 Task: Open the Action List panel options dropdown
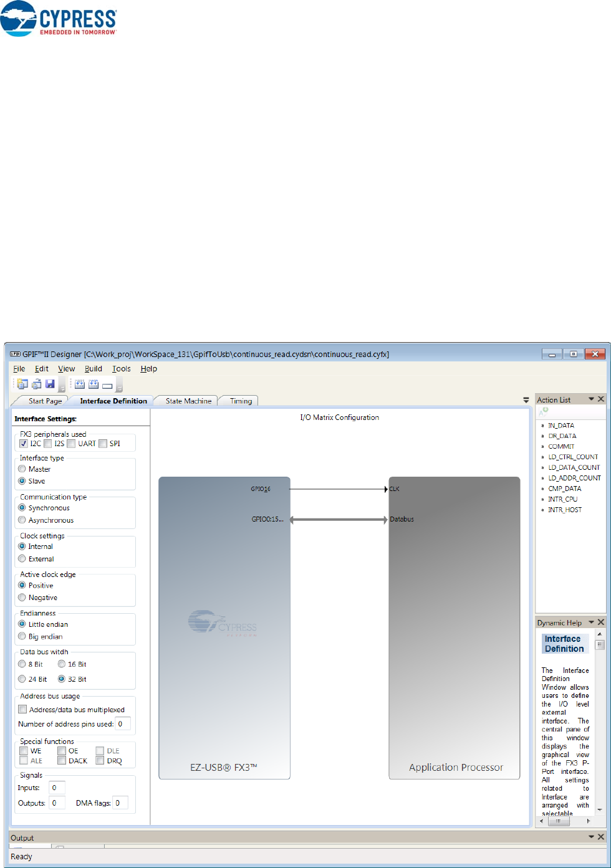point(590,399)
